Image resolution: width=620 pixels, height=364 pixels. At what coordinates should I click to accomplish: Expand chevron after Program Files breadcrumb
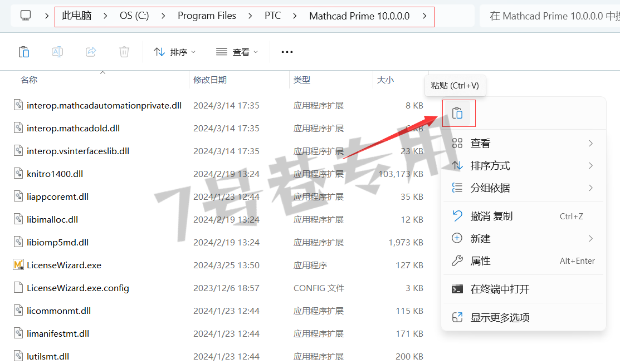[x=250, y=16]
